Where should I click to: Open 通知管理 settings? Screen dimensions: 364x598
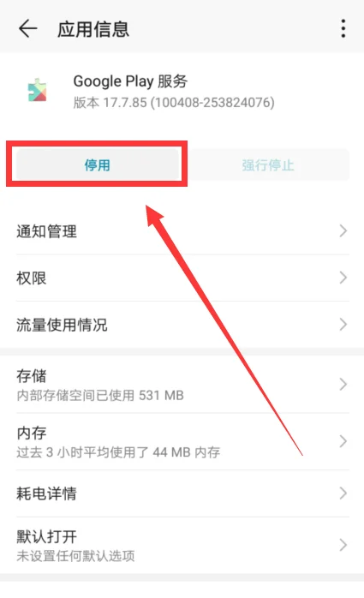pyautogui.click(x=182, y=231)
